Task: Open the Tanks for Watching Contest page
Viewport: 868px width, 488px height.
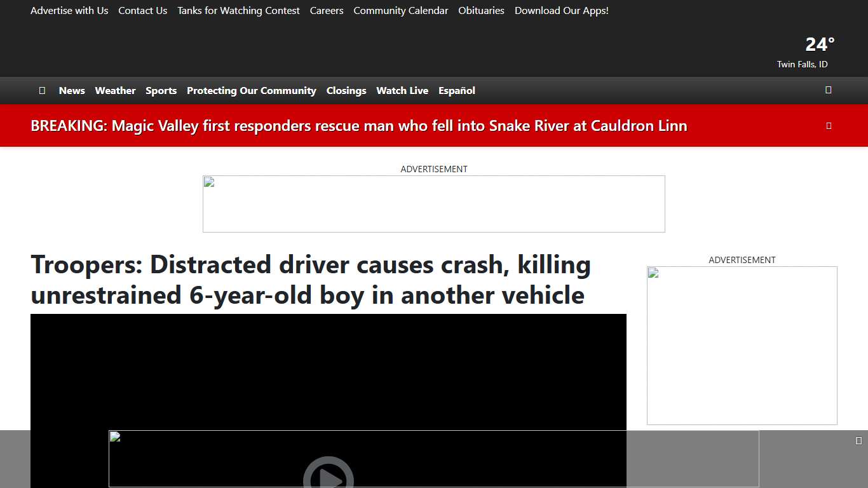Action: (x=238, y=10)
